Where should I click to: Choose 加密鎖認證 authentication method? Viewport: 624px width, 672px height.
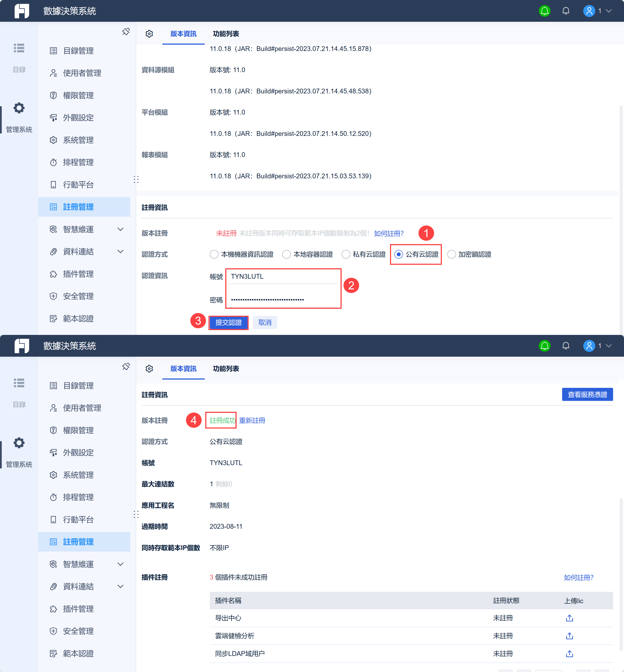[451, 255]
